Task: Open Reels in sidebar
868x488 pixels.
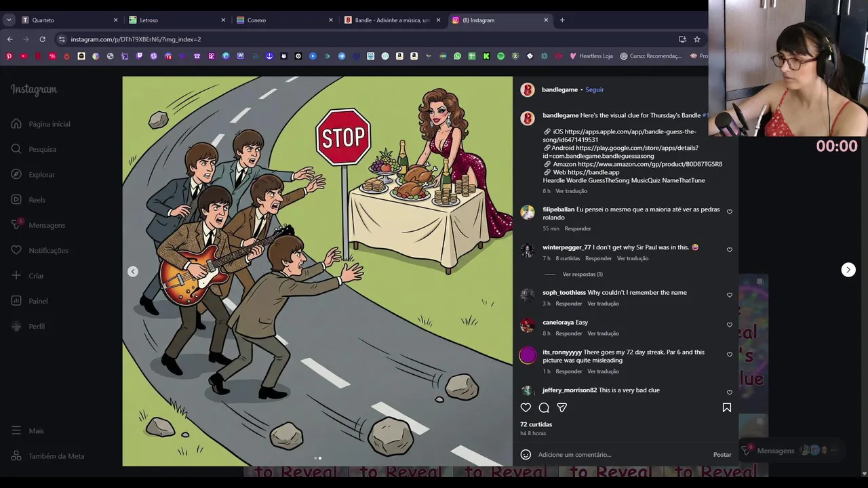Action: [28, 200]
